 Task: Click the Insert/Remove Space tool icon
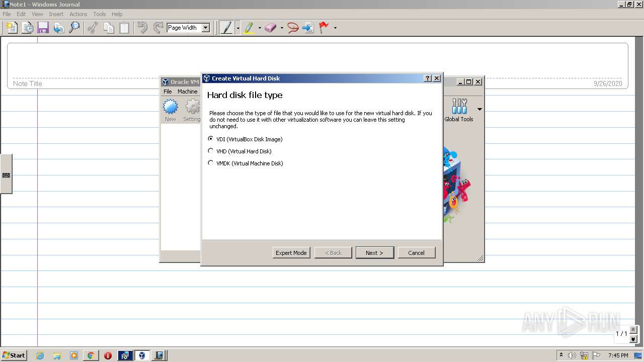click(308, 28)
